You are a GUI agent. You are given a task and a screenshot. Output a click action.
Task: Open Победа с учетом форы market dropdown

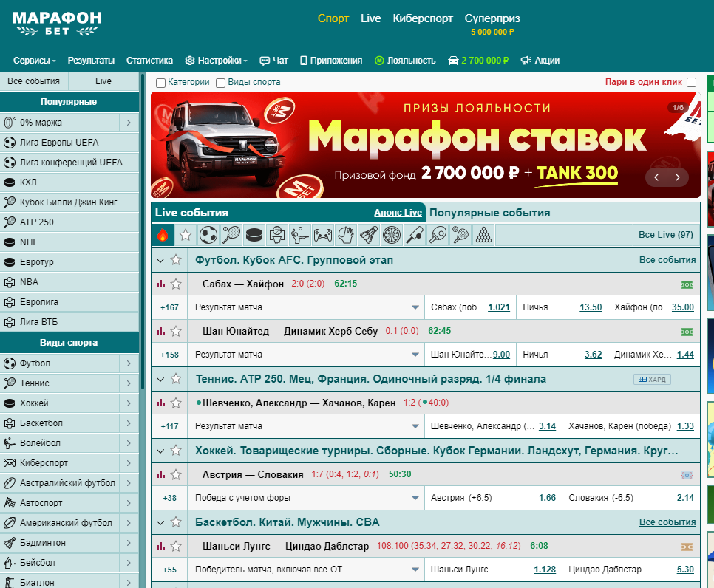point(415,498)
